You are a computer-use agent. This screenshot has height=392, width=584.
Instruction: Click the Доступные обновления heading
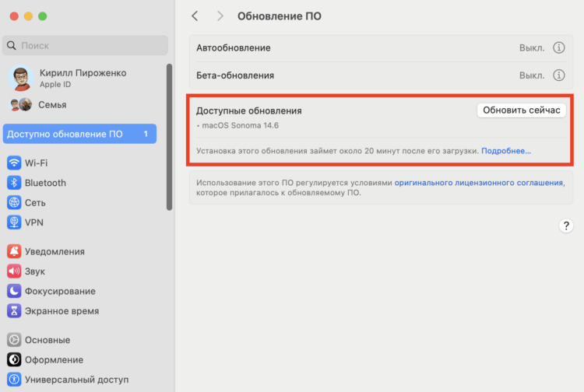249,110
